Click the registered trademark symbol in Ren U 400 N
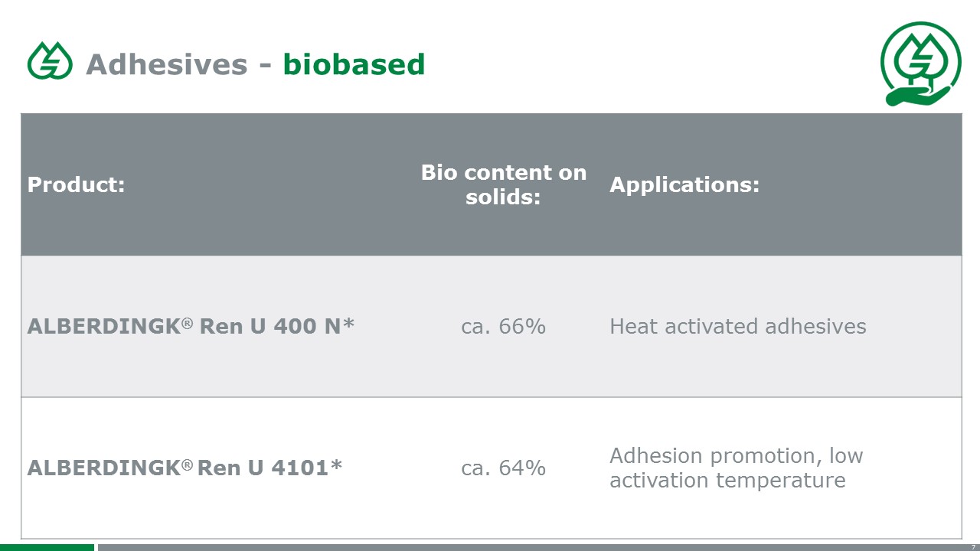This screenshot has height=551, width=980. click(x=187, y=324)
